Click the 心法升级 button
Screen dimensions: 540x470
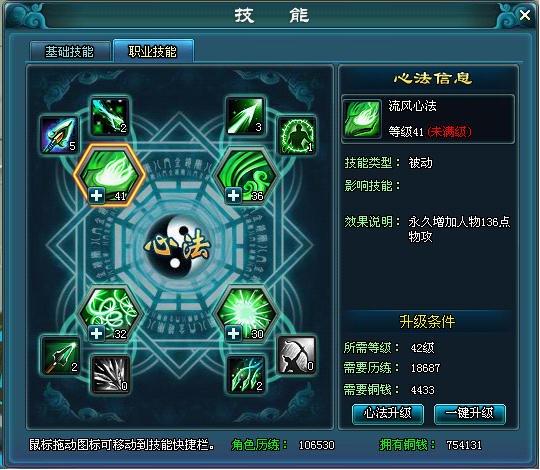[x=387, y=413]
